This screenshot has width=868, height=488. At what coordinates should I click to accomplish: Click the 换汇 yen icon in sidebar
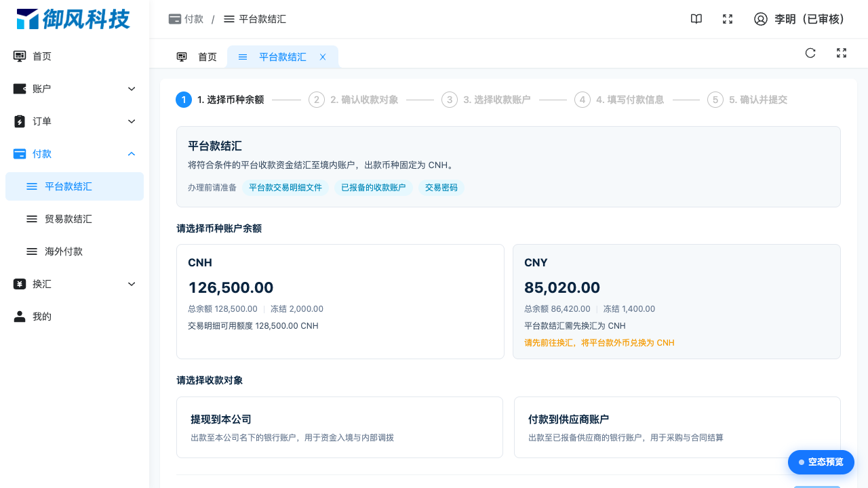(20, 284)
